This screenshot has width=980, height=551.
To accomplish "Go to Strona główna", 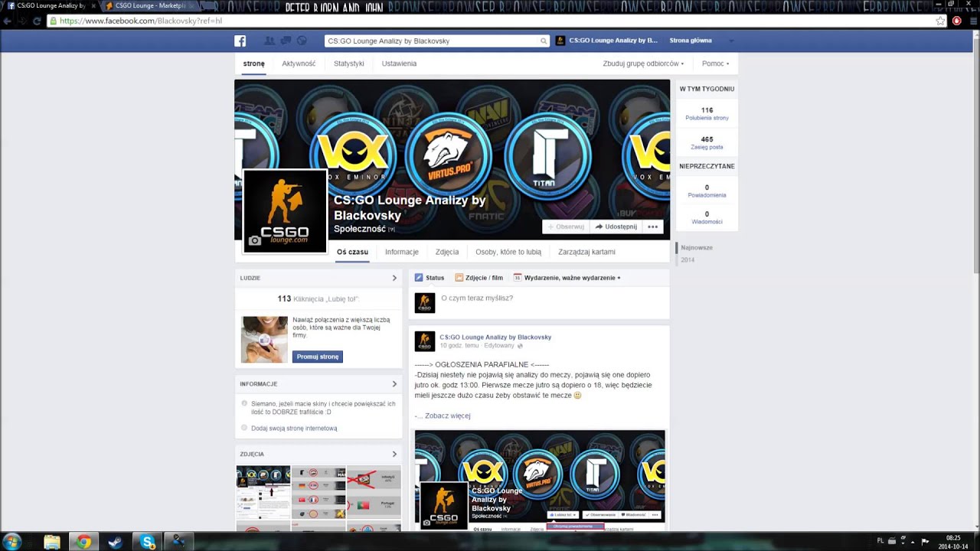I will pyautogui.click(x=691, y=41).
